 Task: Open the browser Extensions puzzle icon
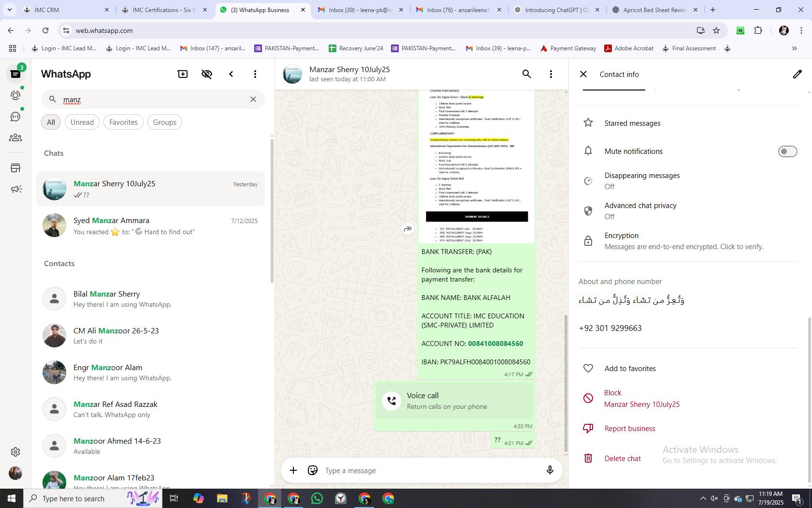[x=758, y=30]
